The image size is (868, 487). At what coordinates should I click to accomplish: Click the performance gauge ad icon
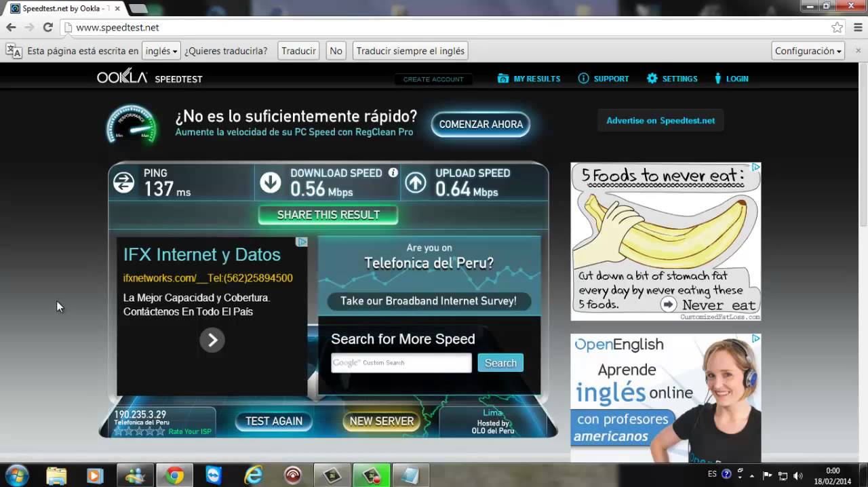[x=132, y=124]
